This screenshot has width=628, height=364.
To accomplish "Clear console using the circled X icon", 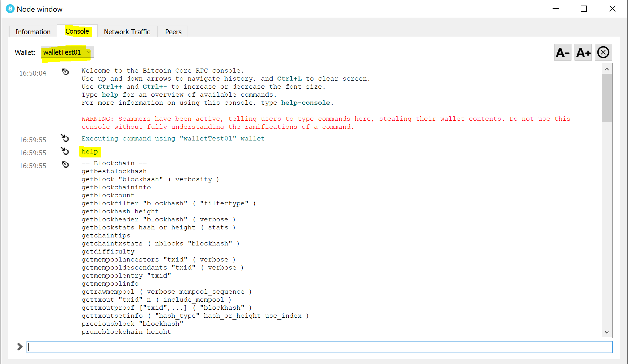I will coord(603,52).
